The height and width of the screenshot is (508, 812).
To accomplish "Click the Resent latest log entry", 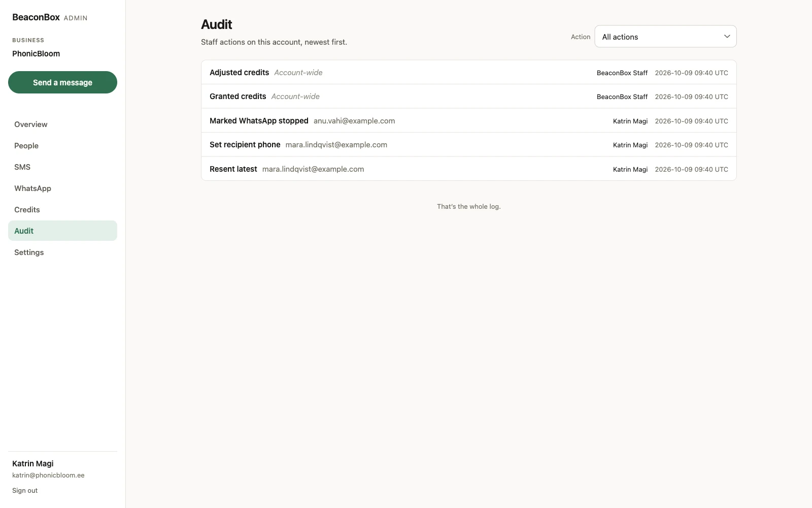I will (x=469, y=169).
